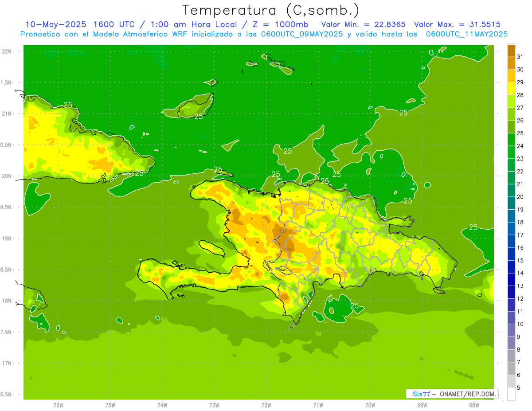Click the "21N" latitude axis label
The width and height of the screenshot is (532, 411).
tap(7, 114)
